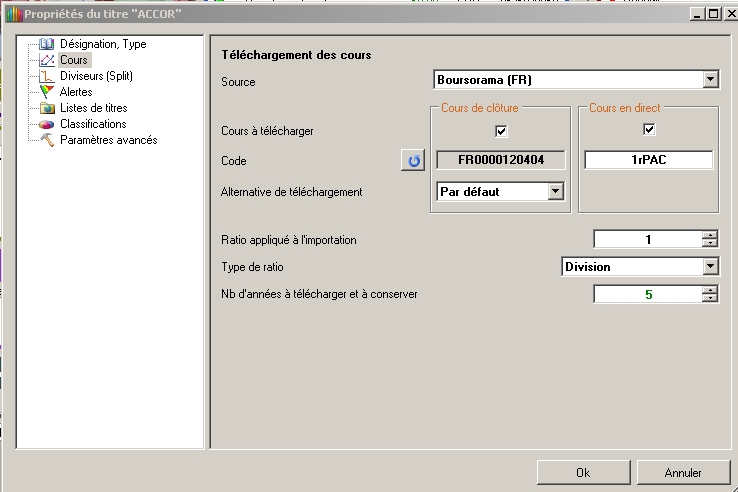Image resolution: width=738 pixels, height=492 pixels.
Task: Click the Diviseurs (Split) icon
Action: point(46,76)
